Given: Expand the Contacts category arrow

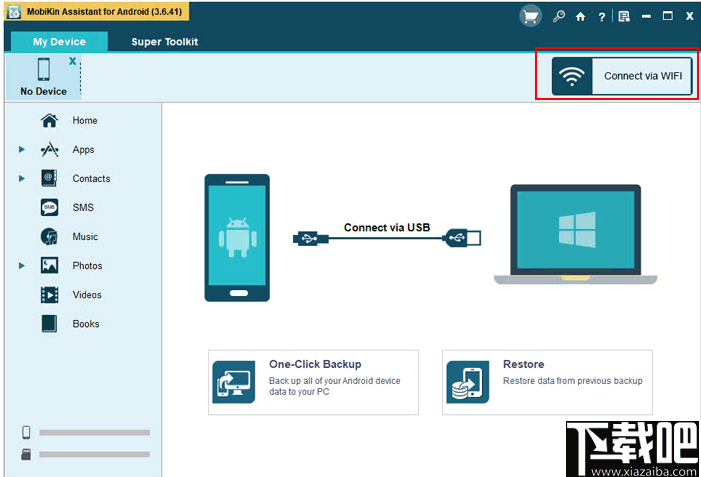Looking at the screenshot, I should click(x=21, y=178).
